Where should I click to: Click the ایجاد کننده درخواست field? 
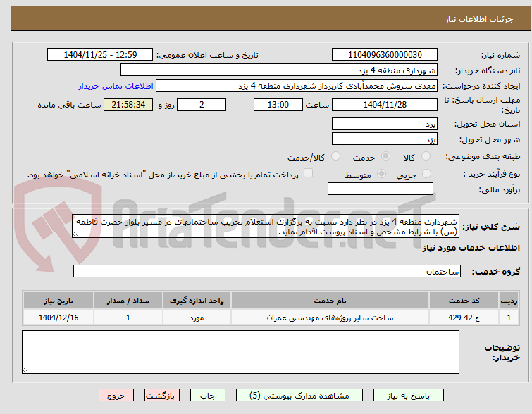[297, 86]
